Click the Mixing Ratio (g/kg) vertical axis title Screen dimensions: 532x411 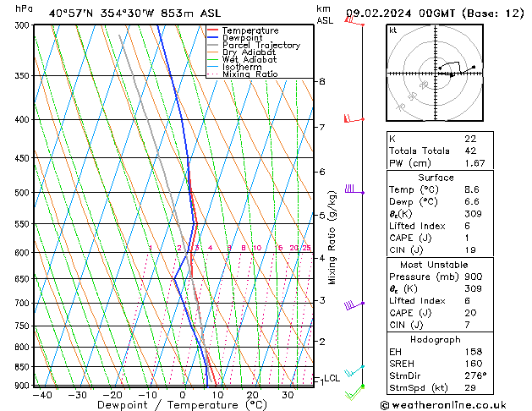point(332,238)
